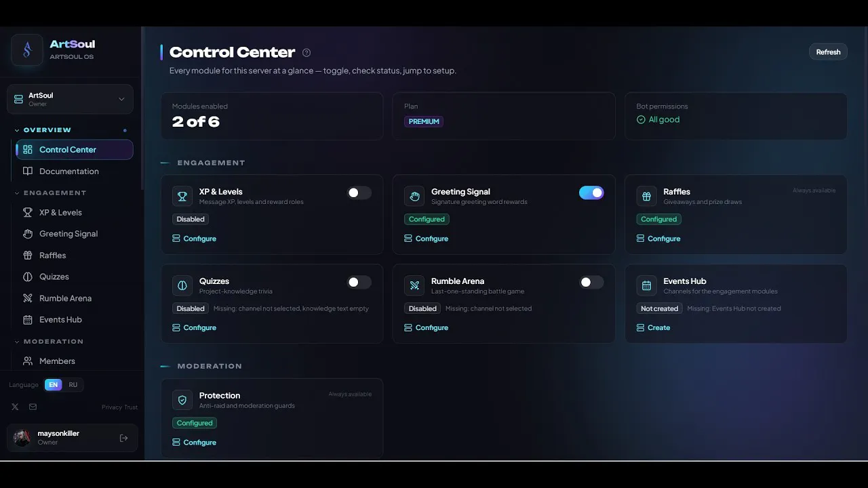Open the Trust link in sidebar footer

tap(131, 407)
